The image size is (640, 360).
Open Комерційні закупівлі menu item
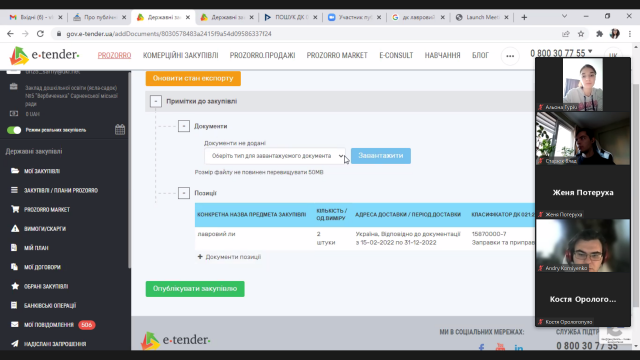[x=180, y=55]
